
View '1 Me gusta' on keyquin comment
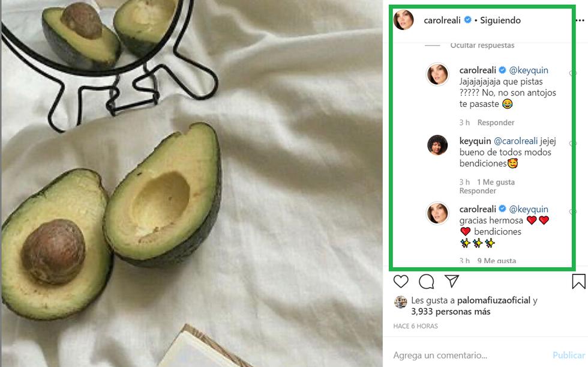point(496,182)
